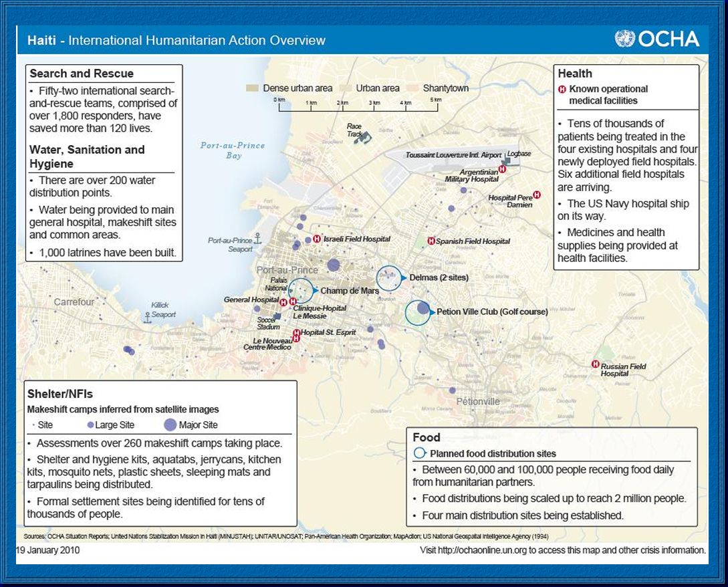Screen dimensions: 728x587
Task: Click the Race Track map symbol
Action: coord(362,138)
